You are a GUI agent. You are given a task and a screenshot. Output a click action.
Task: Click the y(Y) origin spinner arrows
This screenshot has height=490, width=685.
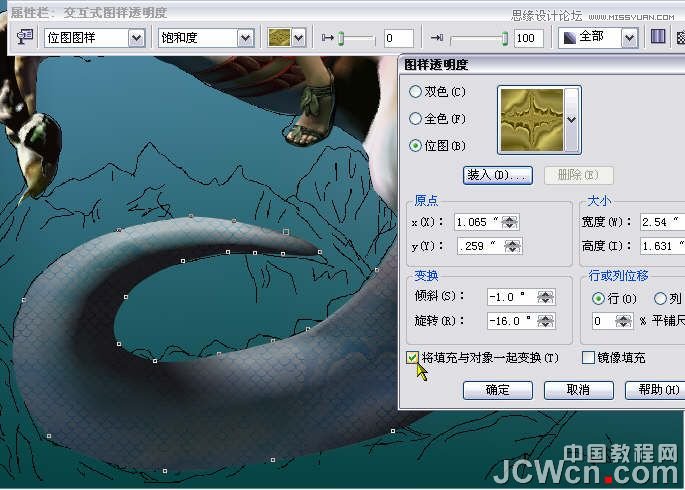(x=512, y=246)
